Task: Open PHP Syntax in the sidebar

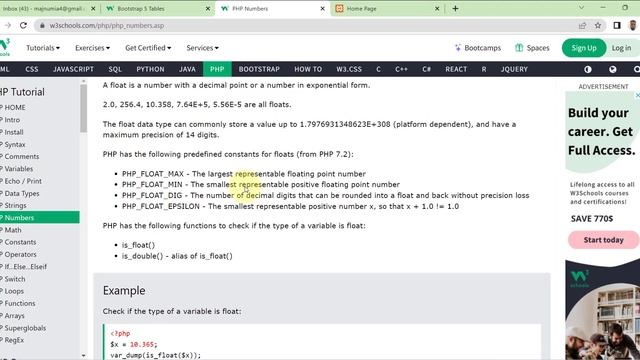Action: click(40, 144)
